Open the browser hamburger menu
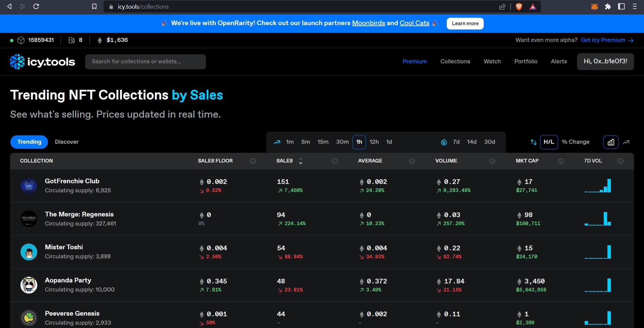This screenshot has width=644, height=328. point(635,7)
